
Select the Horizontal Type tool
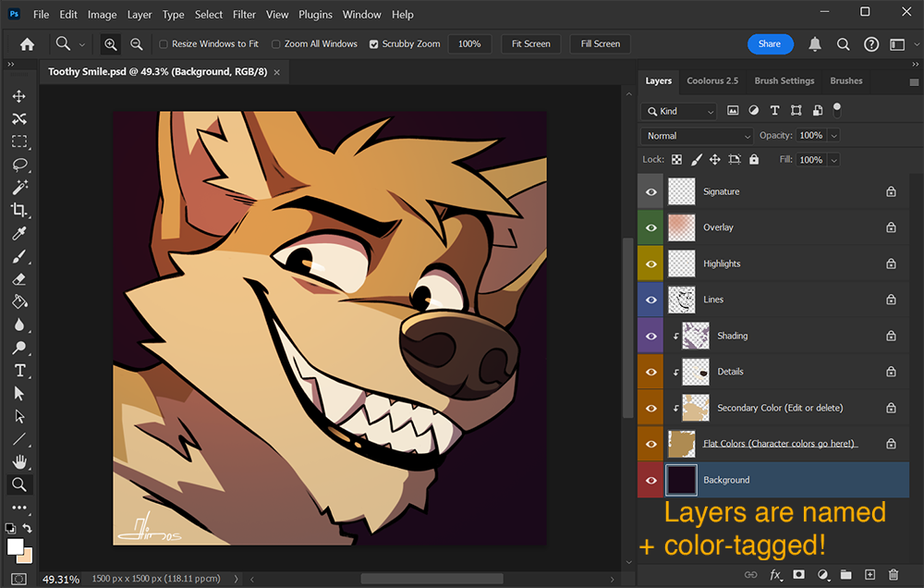(18, 370)
